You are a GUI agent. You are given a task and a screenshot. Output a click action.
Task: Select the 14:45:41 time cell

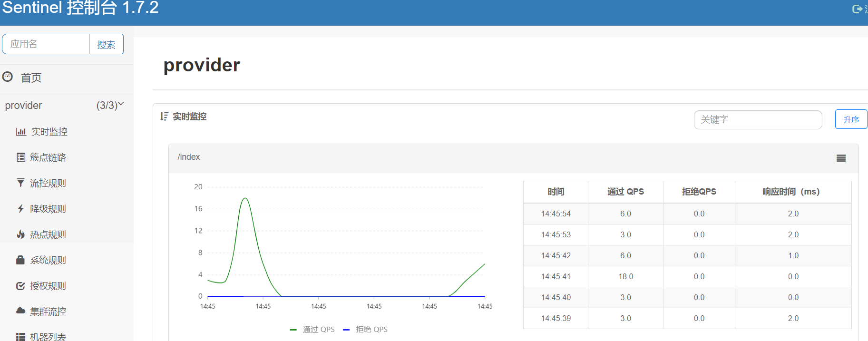(x=556, y=276)
